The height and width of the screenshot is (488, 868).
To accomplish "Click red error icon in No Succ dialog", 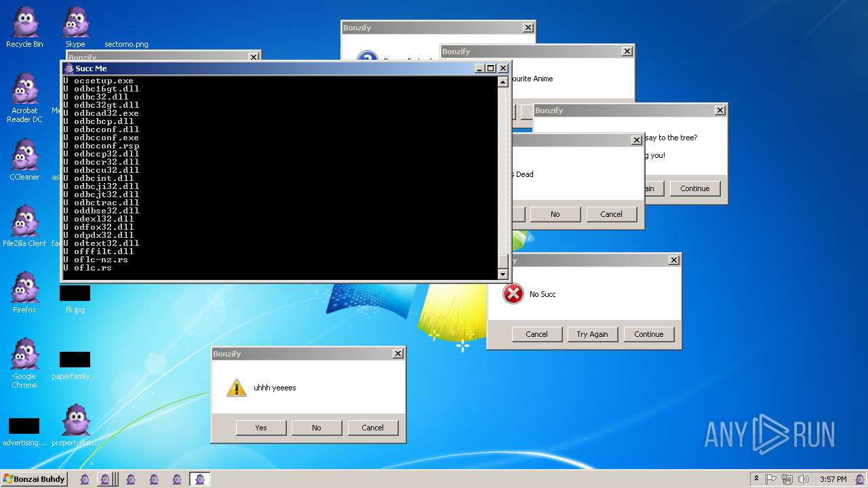I will (513, 293).
